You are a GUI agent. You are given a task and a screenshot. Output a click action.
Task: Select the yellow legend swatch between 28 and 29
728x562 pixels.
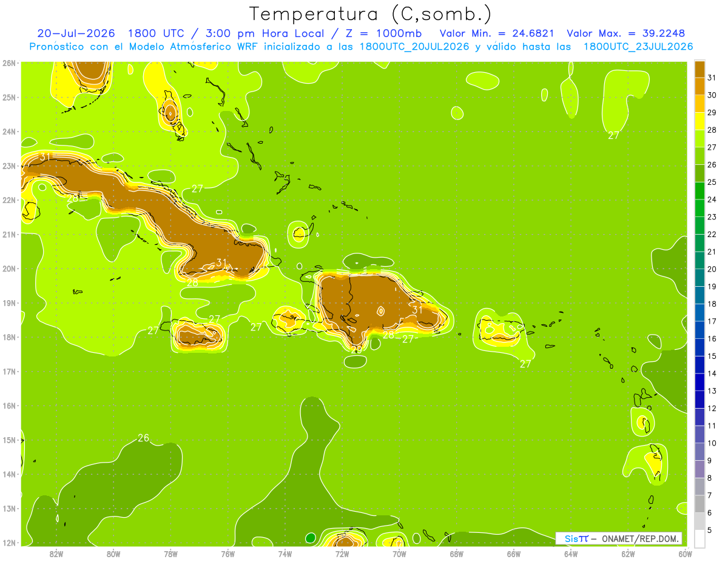pos(699,121)
